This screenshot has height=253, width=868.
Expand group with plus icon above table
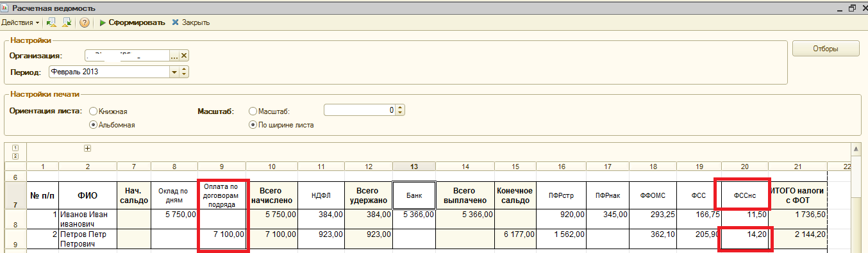point(88,149)
